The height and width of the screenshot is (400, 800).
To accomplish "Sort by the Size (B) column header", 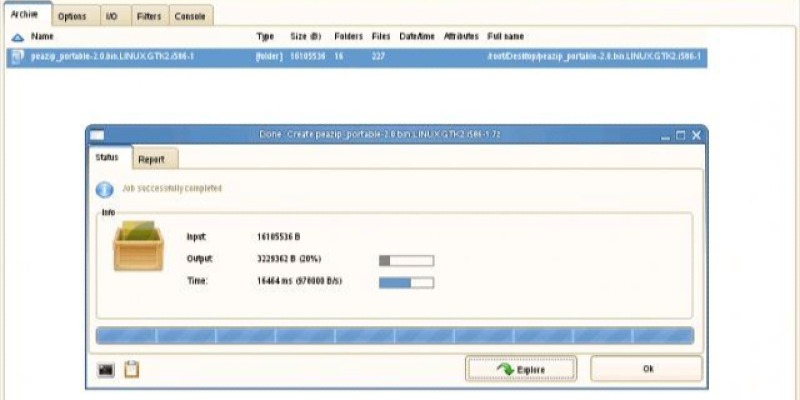I will (x=308, y=37).
